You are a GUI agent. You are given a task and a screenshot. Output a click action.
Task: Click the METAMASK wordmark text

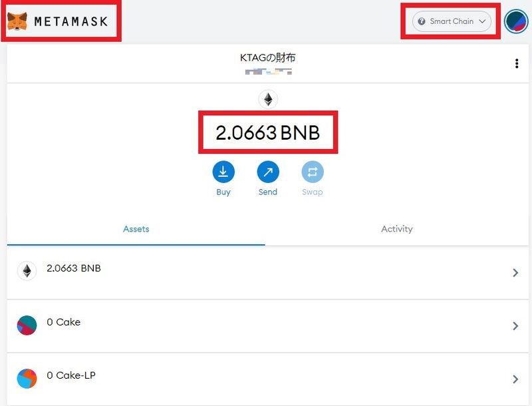72,22
